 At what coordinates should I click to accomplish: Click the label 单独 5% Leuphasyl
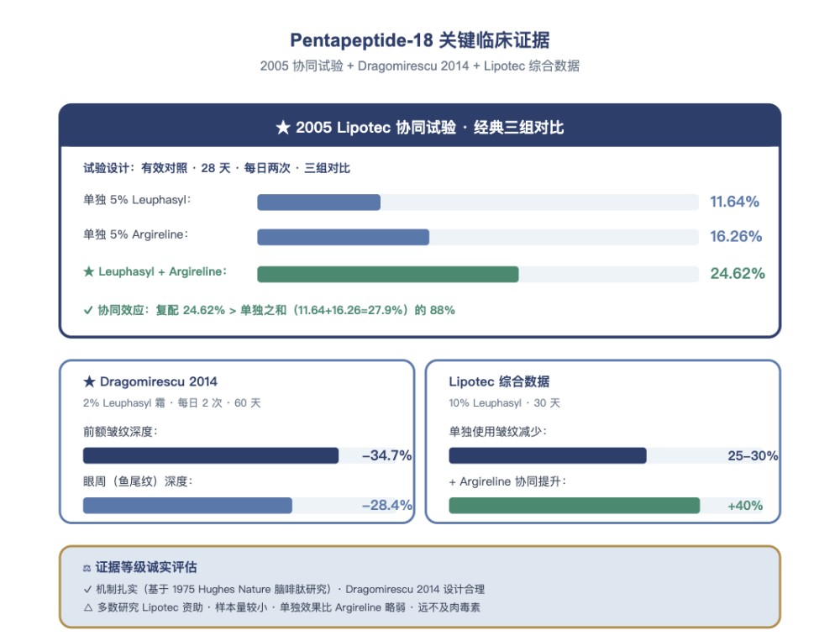[137, 200]
